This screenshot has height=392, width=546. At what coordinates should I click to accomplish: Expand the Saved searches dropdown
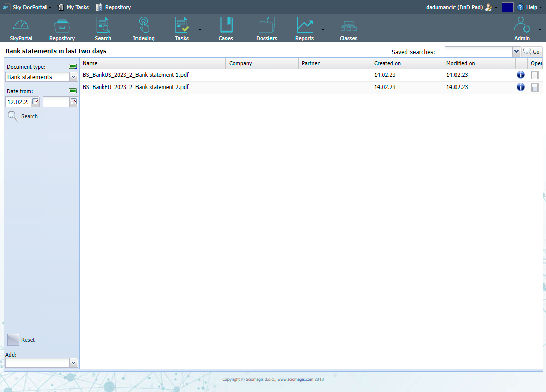(516, 52)
